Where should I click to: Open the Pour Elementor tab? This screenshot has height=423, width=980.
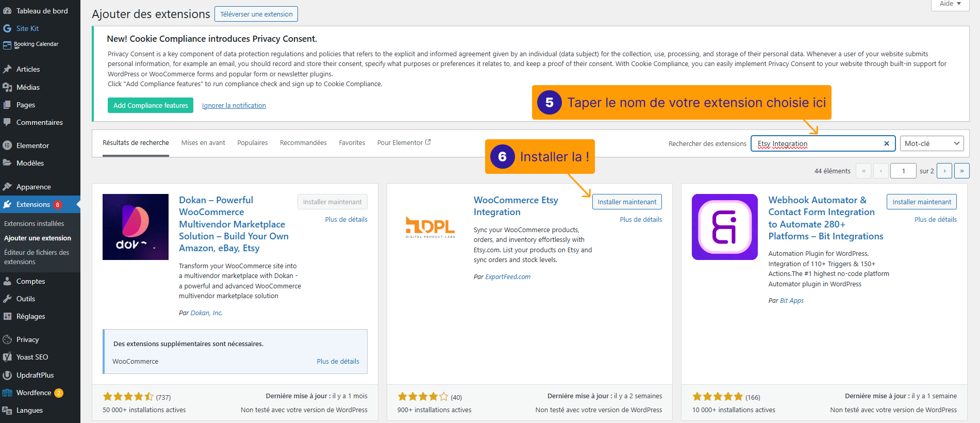coord(404,143)
